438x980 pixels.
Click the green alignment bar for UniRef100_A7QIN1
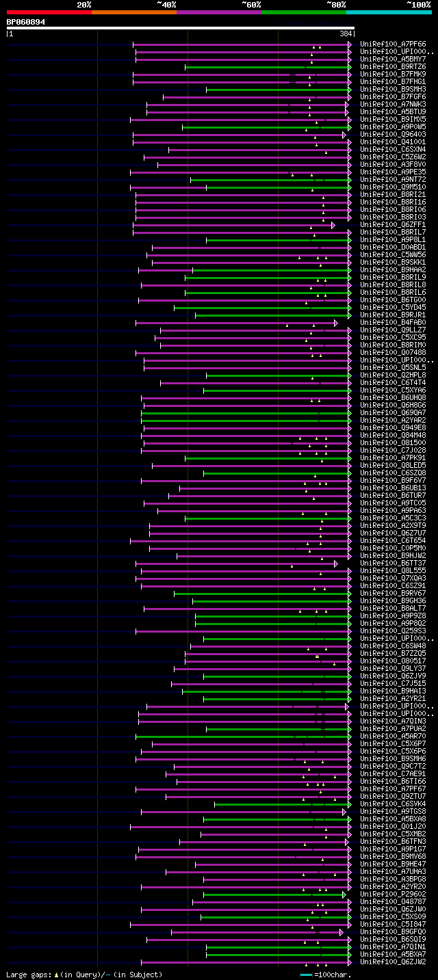(277, 947)
